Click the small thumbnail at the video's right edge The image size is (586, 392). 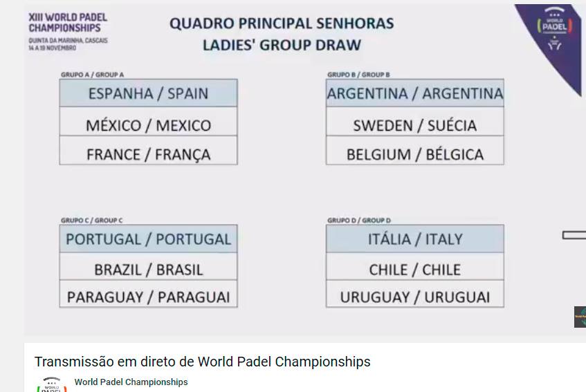pyautogui.click(x=580, y=317)
